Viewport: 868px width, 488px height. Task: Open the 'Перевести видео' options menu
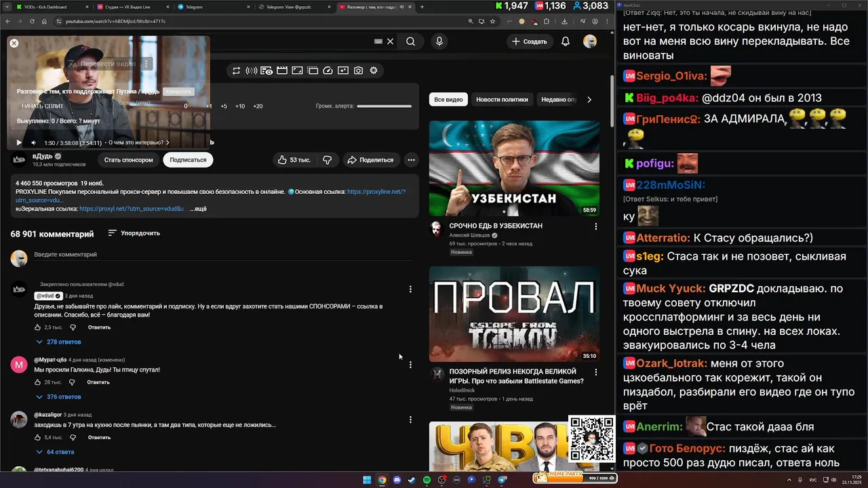[146, 64]
